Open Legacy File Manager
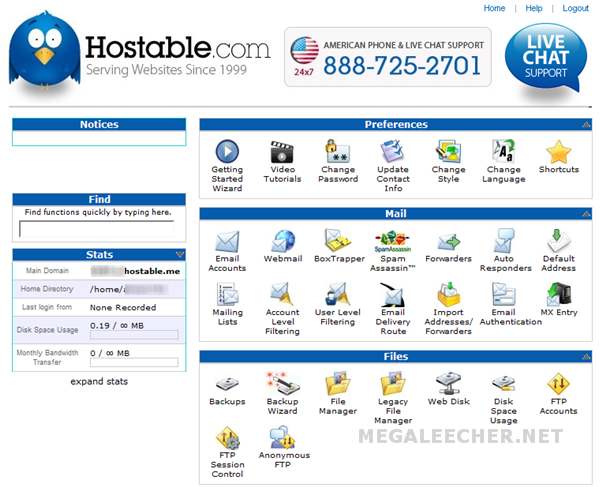 [393, 398]
